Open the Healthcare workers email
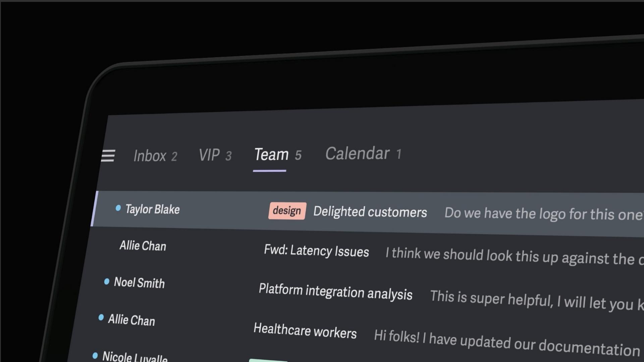 click(305, 331)
